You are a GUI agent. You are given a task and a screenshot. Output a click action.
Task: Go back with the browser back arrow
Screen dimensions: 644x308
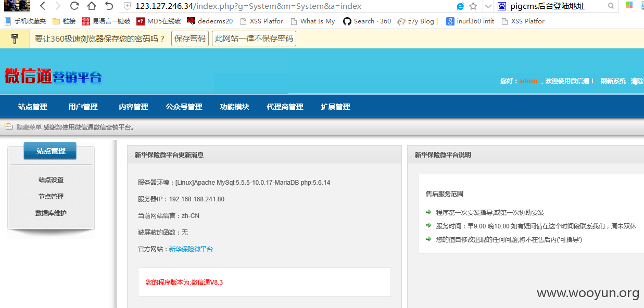click(x=42, y=6)
